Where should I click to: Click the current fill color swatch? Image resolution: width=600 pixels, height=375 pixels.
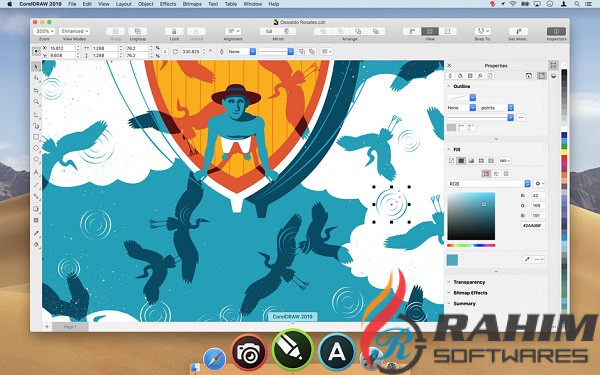(x=452, y=260)
